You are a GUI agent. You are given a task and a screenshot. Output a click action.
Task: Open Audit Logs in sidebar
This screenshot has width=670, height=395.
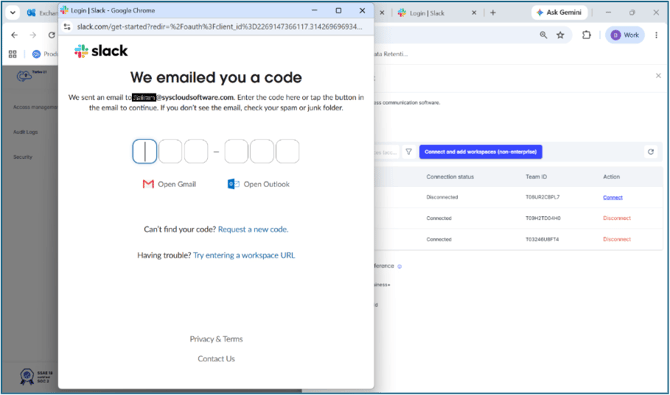[26, 132]
